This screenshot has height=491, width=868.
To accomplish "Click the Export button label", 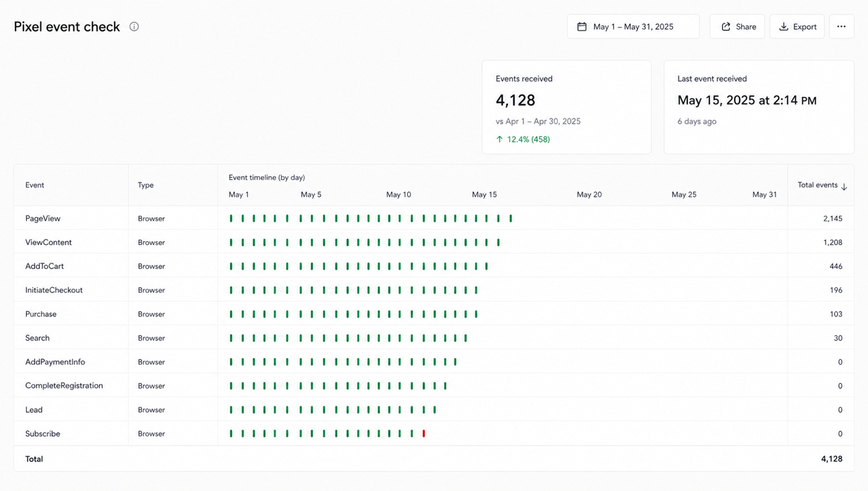I will 805,27.
